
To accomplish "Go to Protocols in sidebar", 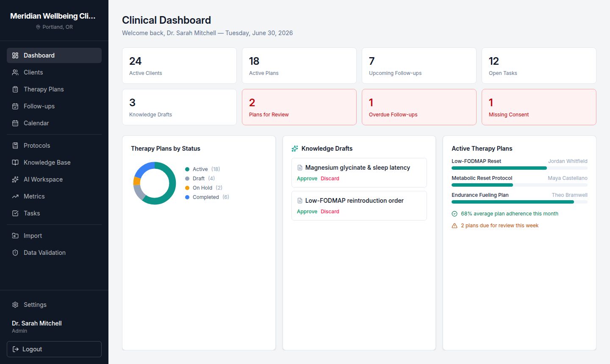I will coord(54,146).
